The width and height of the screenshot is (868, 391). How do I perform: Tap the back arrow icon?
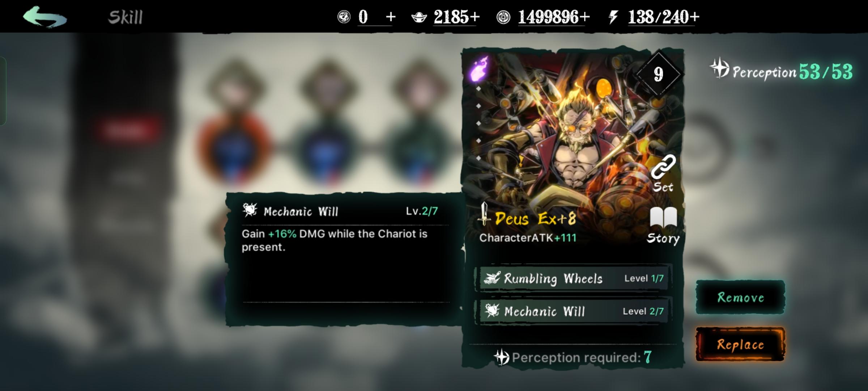(45, 17)
